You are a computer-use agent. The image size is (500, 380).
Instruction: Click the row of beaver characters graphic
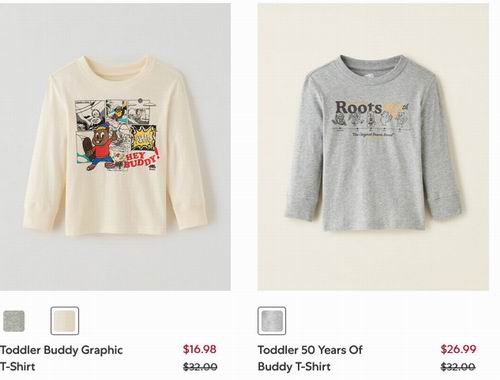tap(371, 121)
